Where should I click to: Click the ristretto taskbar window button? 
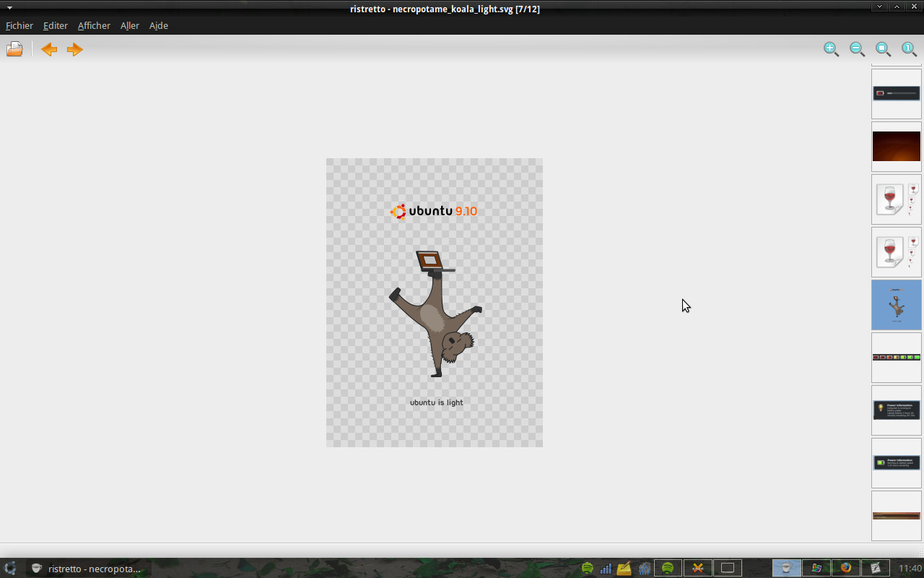[x=88, y=569]
